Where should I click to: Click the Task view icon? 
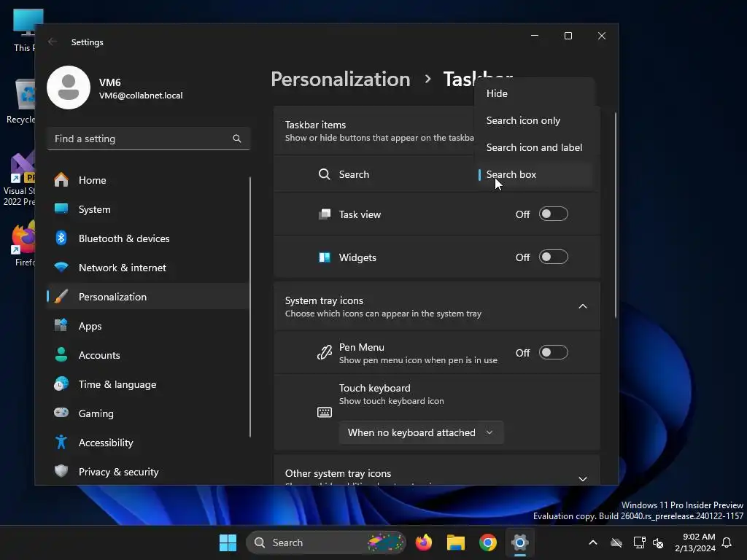point(325,214)
